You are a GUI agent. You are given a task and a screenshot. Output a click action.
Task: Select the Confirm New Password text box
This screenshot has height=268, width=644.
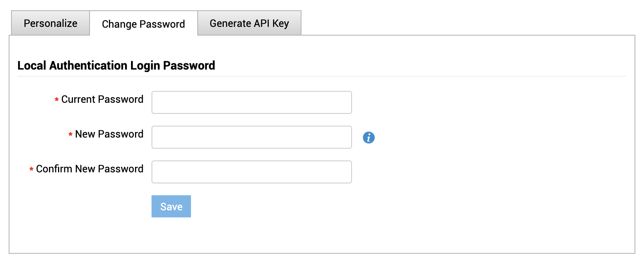251,172
